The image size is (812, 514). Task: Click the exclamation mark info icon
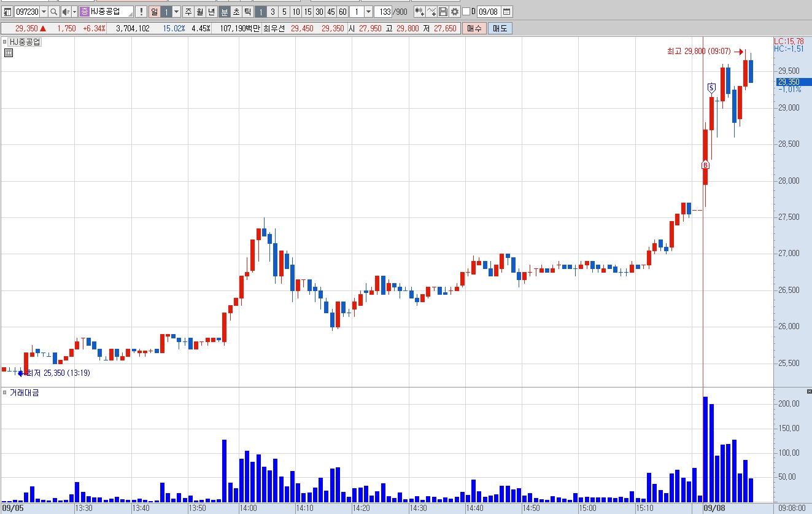click(141, 12)
